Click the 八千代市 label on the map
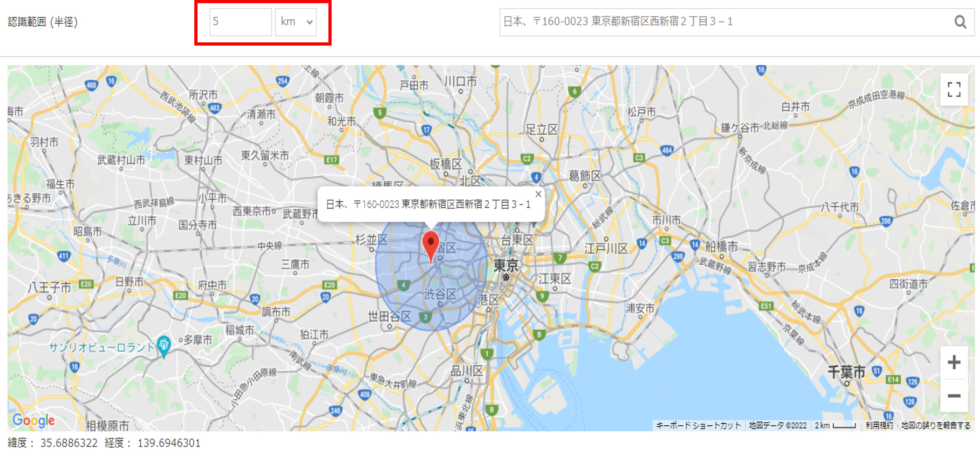The image size is (980, 452). (x=840, y=207)
